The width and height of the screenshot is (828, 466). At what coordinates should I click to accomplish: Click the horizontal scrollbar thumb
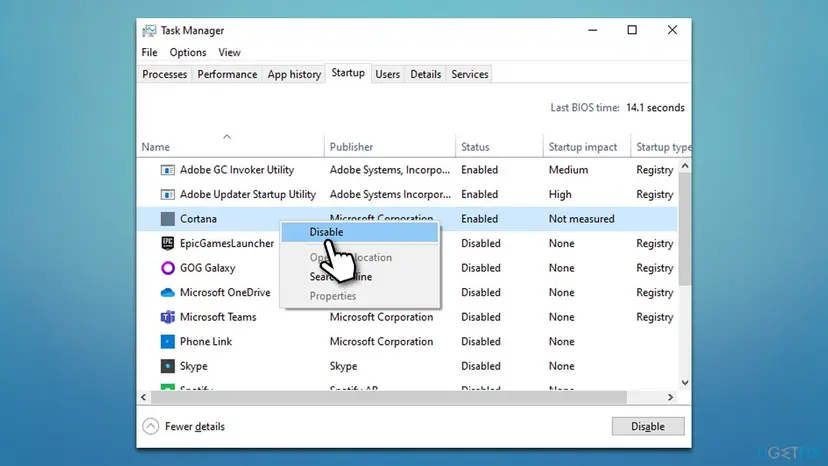389,397
